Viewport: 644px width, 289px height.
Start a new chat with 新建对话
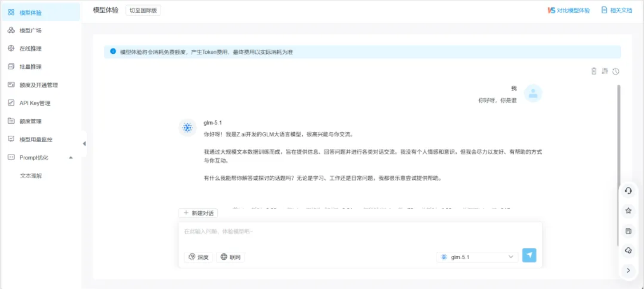pyautogui.click(x=198, y=213)
